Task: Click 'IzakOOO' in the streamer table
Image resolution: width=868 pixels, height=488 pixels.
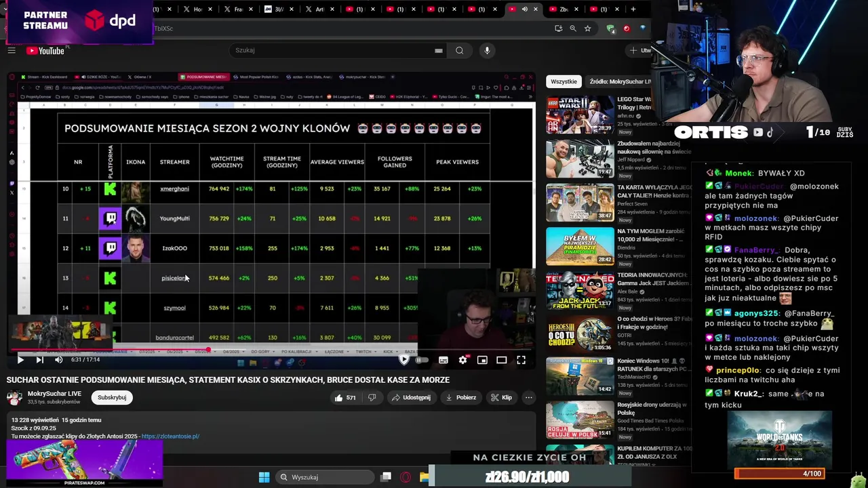Action: tap(174, 248)
